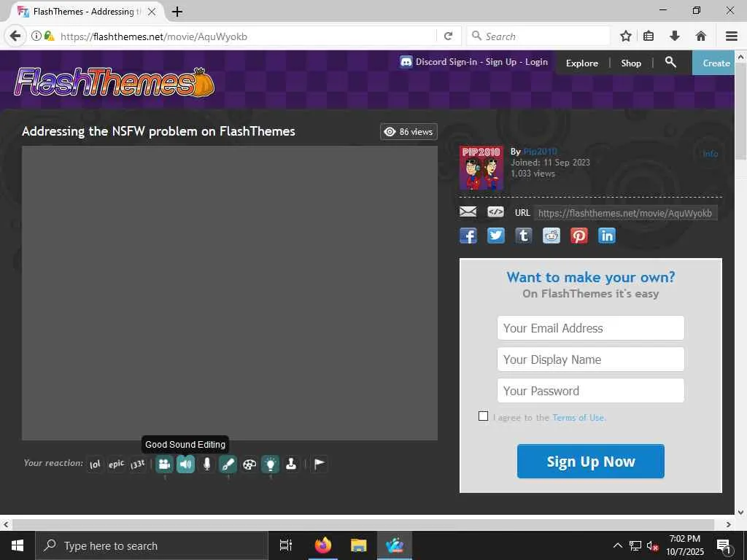Tick the Terms of Use agreement checkbox
This screenshot has height=560, width=747.
coord(483,416)
